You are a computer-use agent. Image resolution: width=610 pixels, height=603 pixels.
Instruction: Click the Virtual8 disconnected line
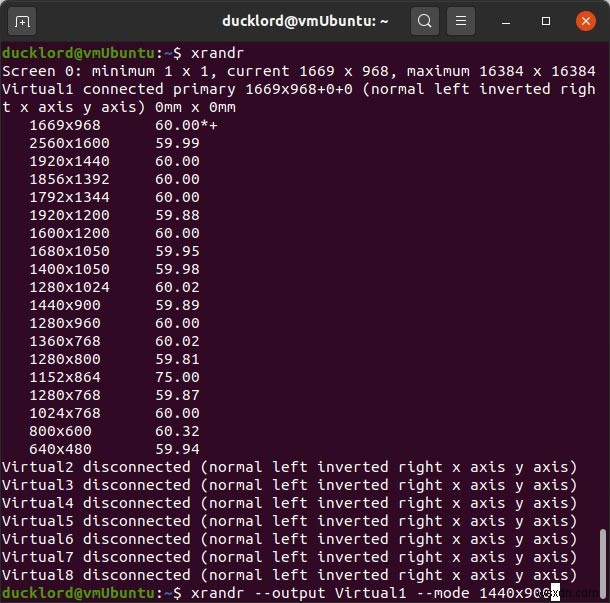289,575
